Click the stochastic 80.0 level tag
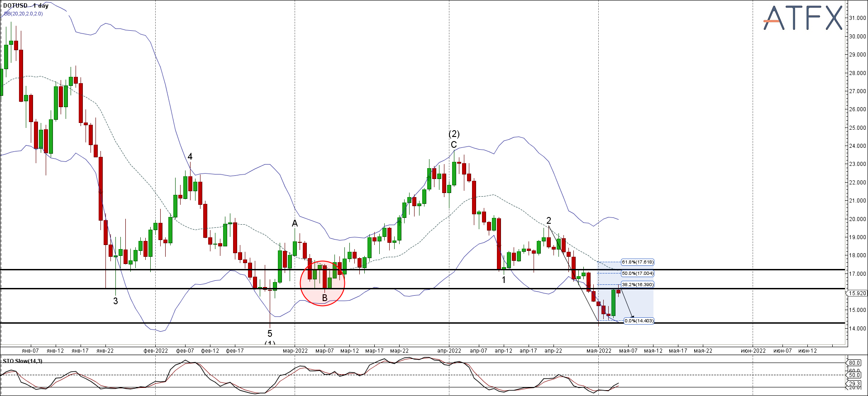The height and width of the screenshot is (396, 868). pyautogui.click(x=854, y=363)
